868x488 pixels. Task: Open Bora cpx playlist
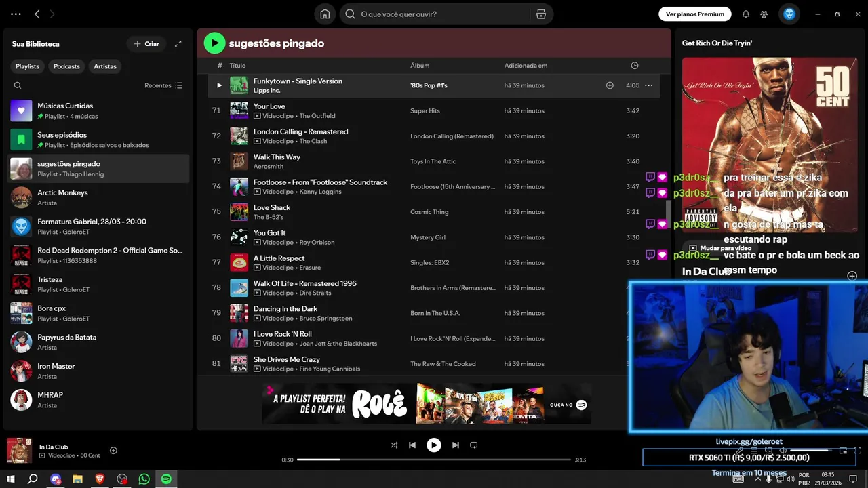click(x=98, y=313)
